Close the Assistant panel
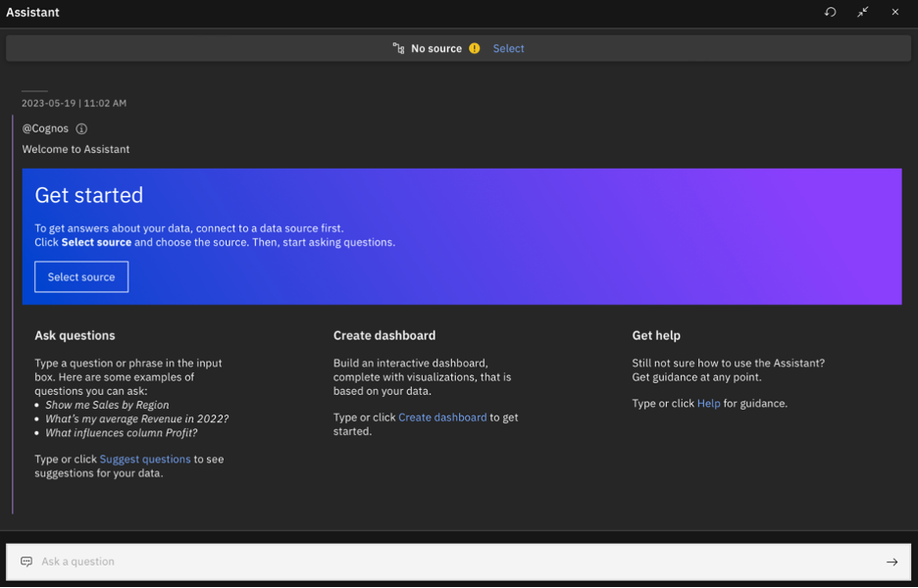 tap(895, 13)
